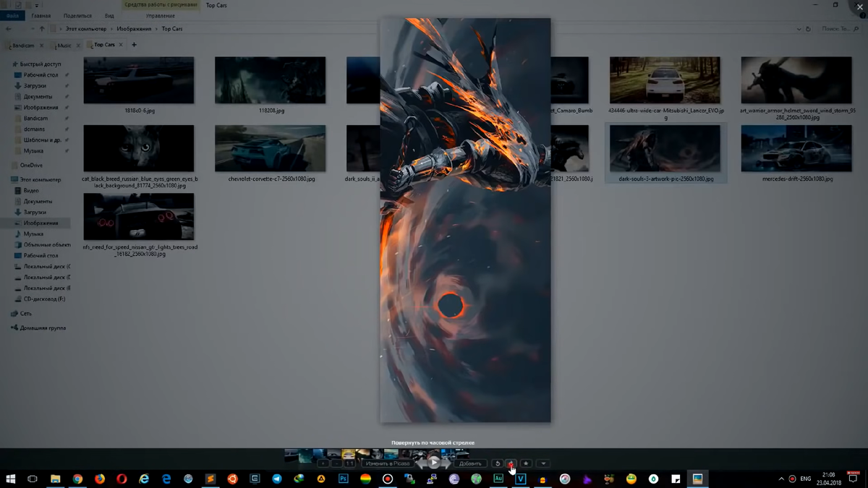Switch to the Bandicam folder tab

pos(23,45)
